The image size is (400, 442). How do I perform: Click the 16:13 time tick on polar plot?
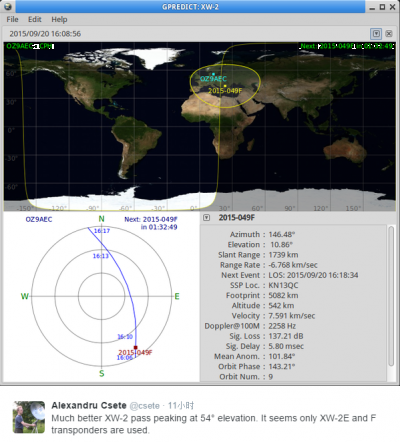[x=100, y=256]
